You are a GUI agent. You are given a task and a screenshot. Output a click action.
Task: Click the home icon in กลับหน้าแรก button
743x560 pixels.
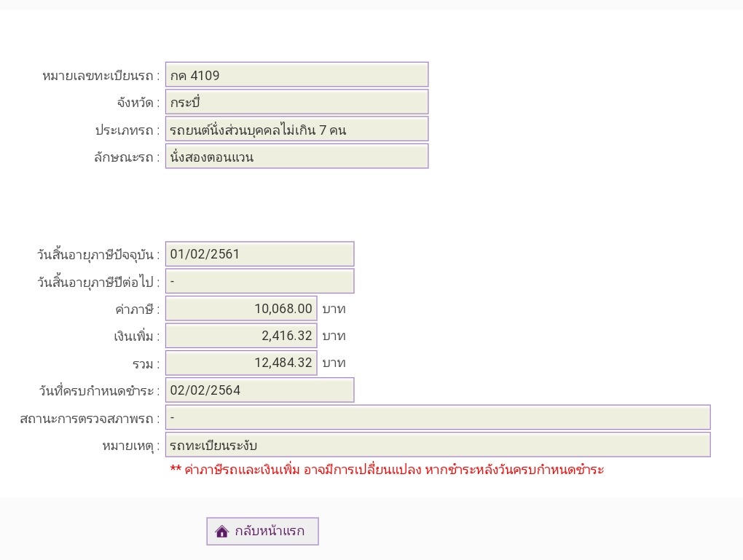pos(221,531)
